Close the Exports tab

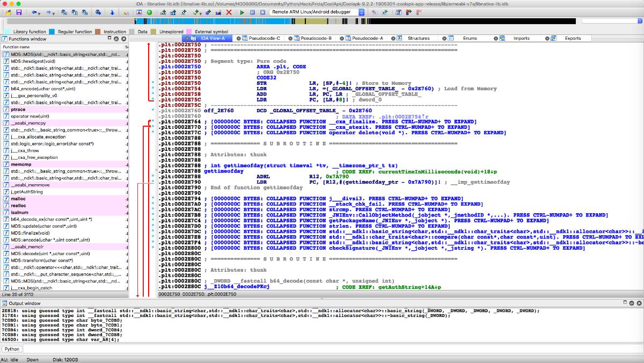548,38
